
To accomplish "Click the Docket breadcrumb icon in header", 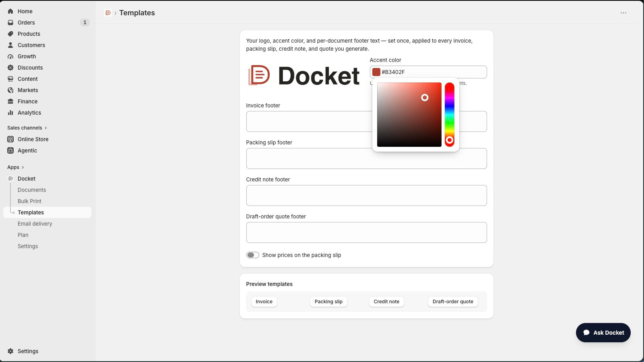I will (108, 13).
